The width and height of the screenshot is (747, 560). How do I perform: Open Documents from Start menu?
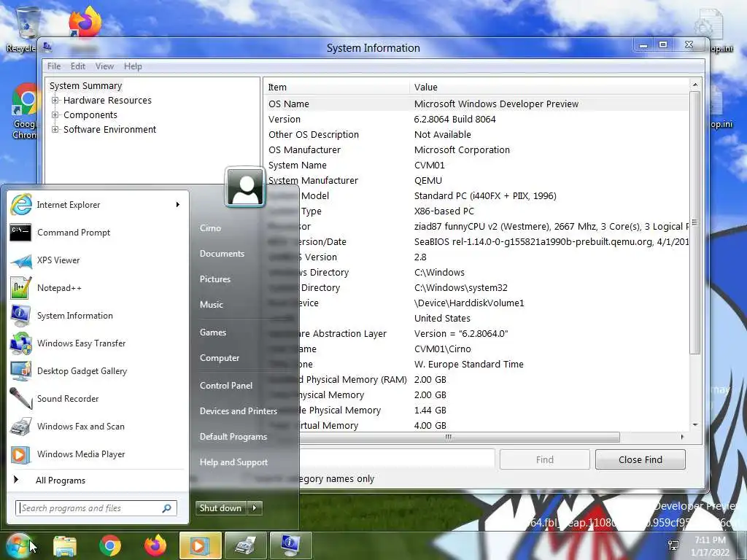(222, 254)
